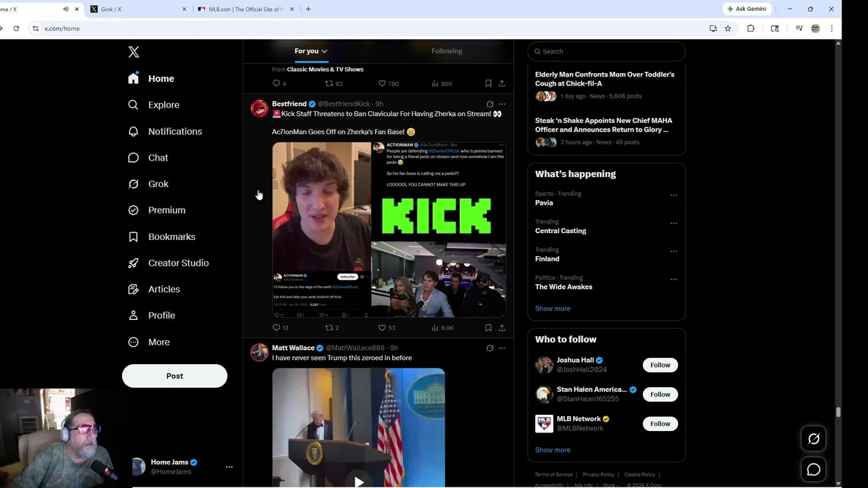
Task: Open Bestfriend profile avatar
Action: pos(260,108)
